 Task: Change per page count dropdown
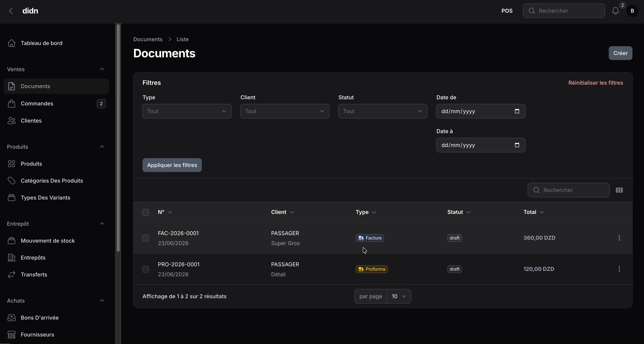tap(399, 296)
